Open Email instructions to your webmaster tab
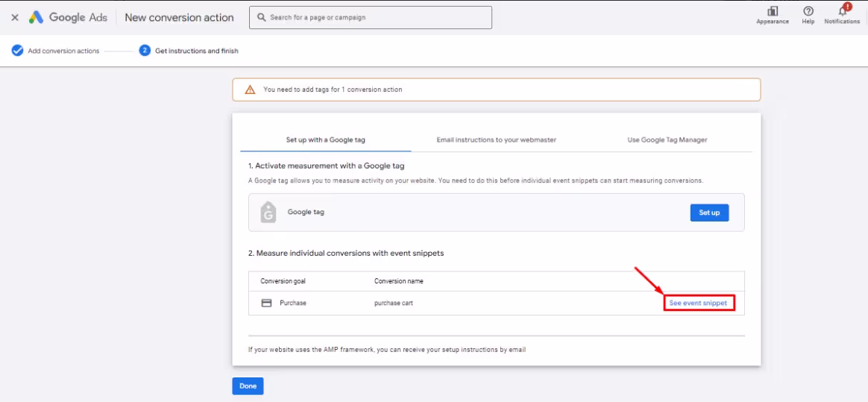 [x=497, y=140]
